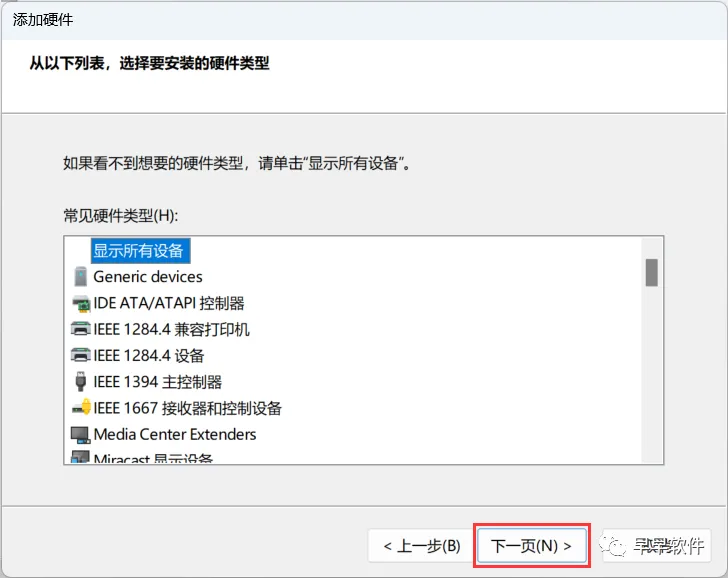Select the Generic devices tower icon
The height and width of the screenshot is (578, 728).
point(80,277)
